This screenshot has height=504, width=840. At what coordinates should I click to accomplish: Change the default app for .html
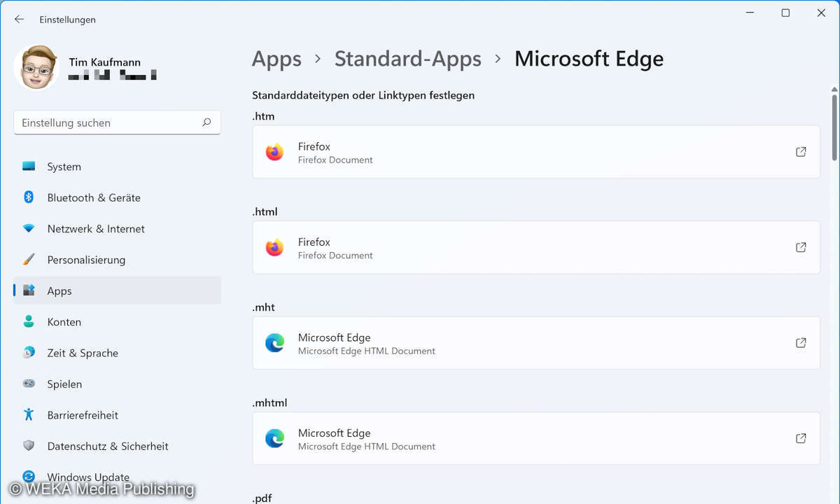click(536, 247)
